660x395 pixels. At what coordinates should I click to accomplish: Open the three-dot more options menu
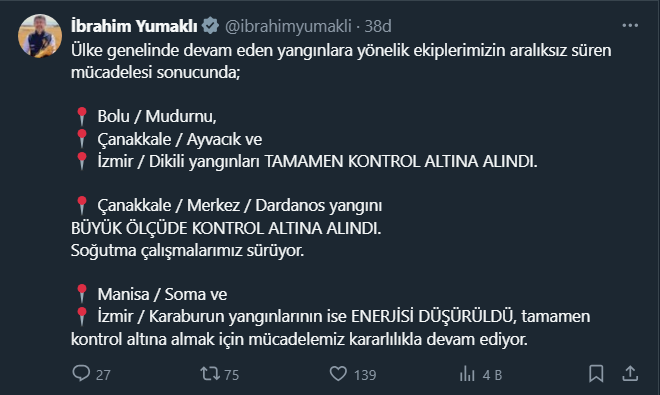pyautogui.click(x=630, y=26)
